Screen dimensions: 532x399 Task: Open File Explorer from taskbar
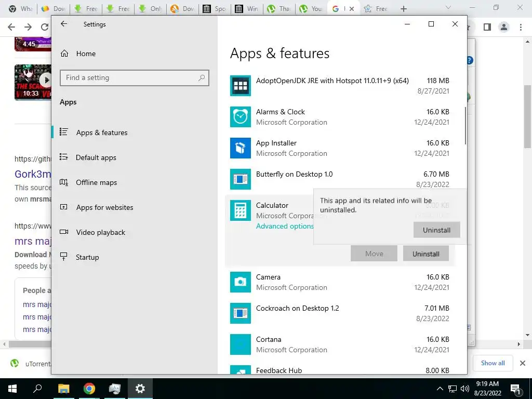63,389
